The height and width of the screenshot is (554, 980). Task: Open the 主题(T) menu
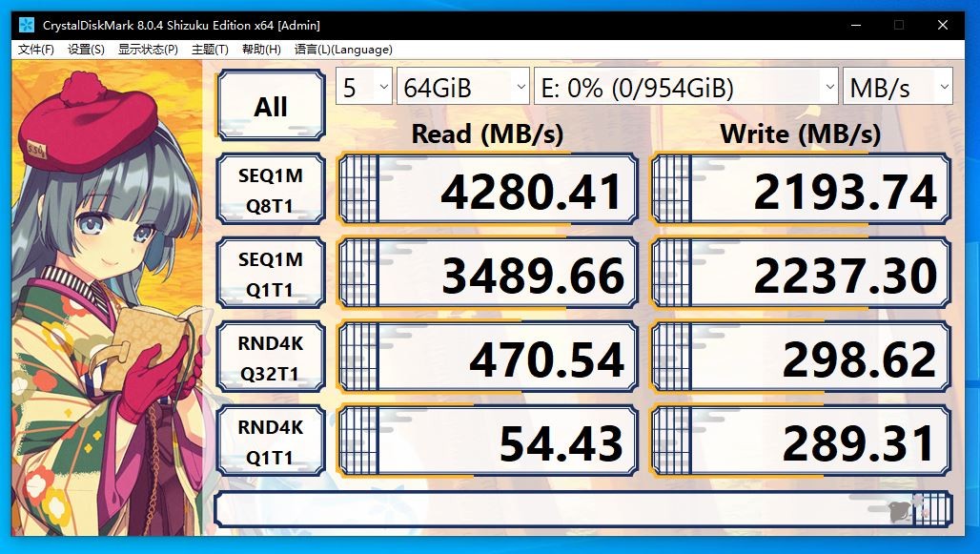[210, 50]
